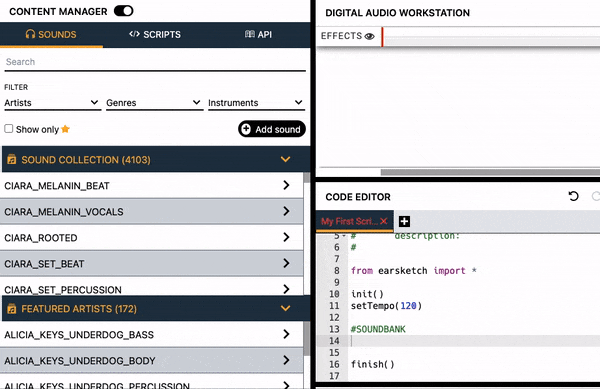
Task: Click the Featured Artists folder icon
Action: click(12, 309)
